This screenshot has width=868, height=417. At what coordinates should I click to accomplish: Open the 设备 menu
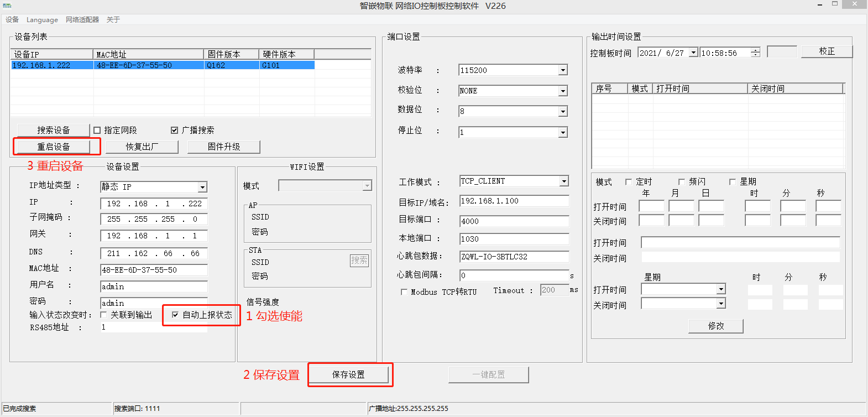point(12,20)
